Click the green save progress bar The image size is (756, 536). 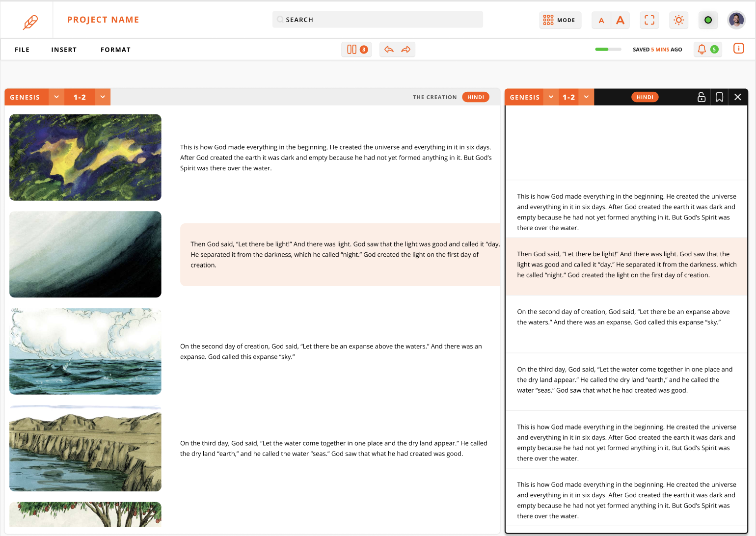point(608,50)
